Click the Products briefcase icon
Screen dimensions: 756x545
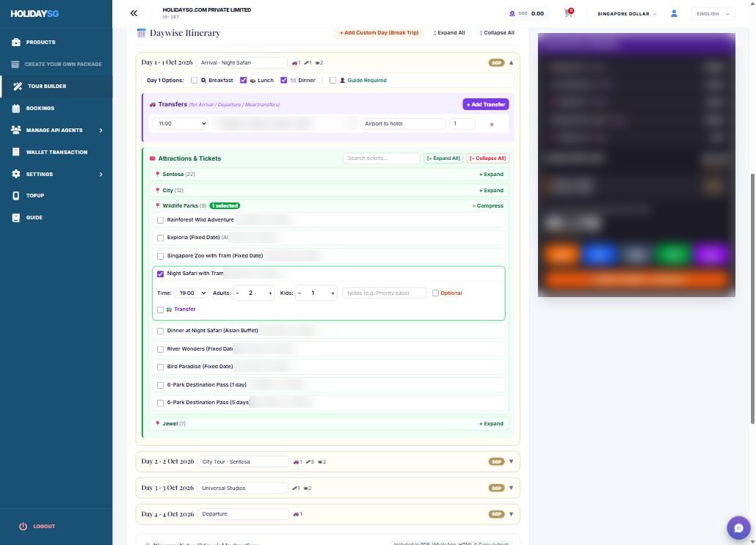tap(16, 42)
